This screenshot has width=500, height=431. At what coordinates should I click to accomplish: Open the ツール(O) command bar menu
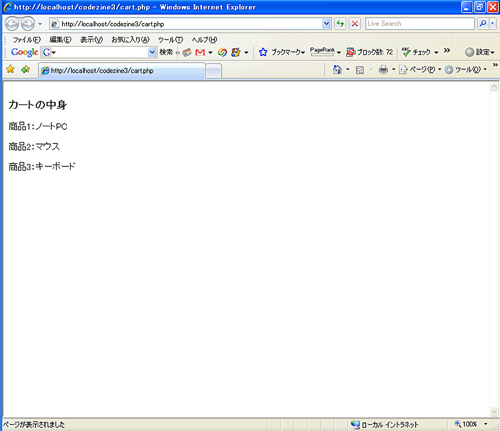(x=466, y=70)
